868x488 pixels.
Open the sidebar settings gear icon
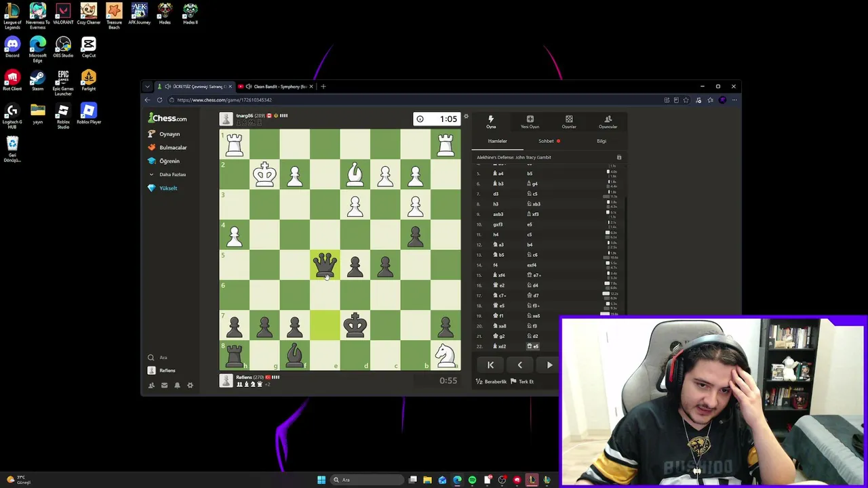190,385
